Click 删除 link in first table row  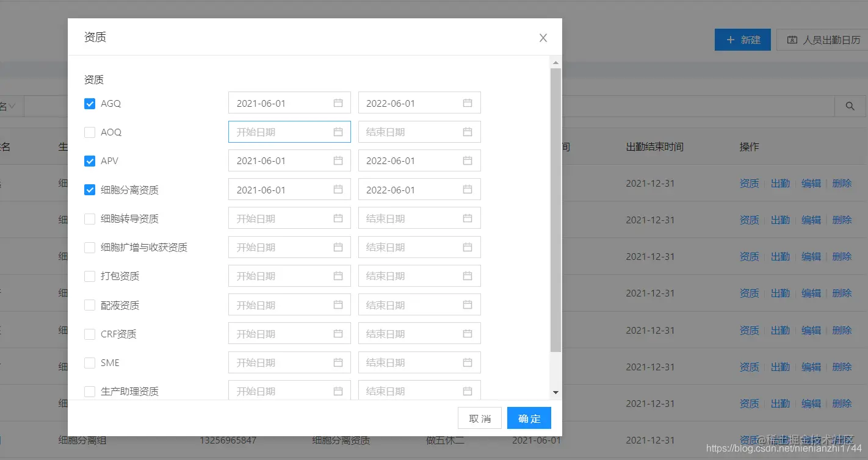click(x=842, y=183)
